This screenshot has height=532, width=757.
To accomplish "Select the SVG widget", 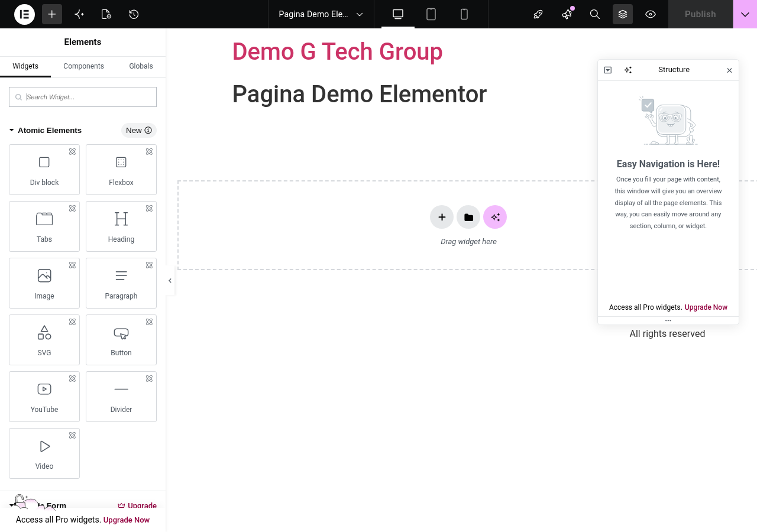I will (44, 340).
